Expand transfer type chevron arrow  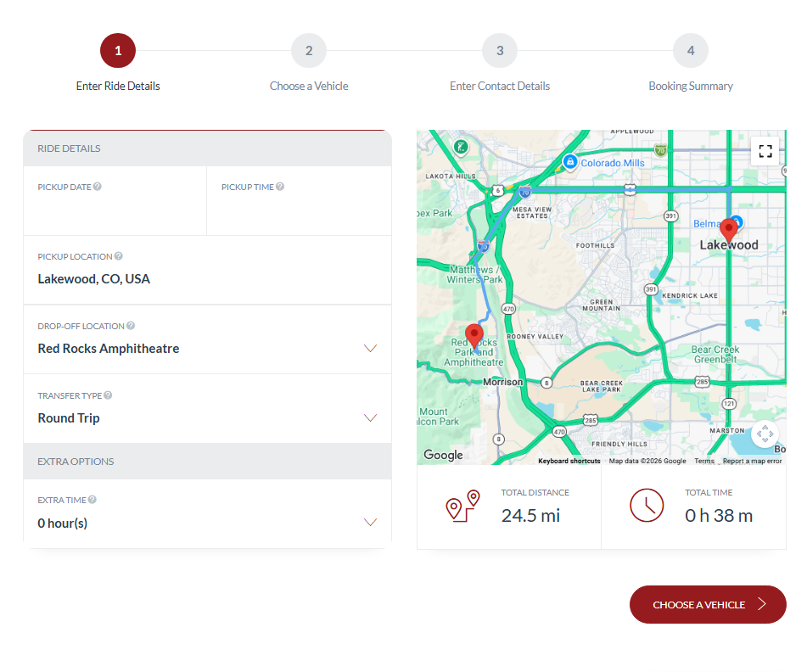point(371,417)
